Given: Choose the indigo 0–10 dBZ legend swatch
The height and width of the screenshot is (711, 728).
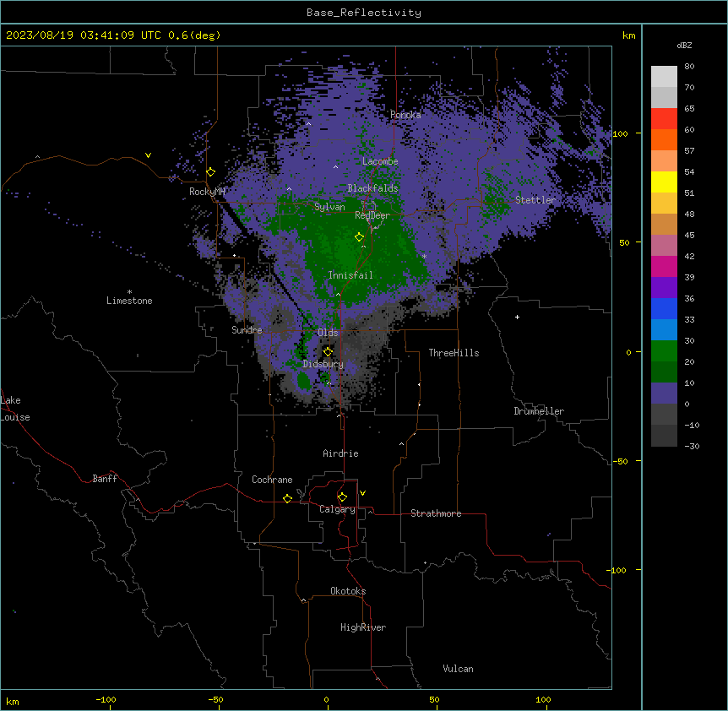Looking at the screenshot, I should [x=664, y=393].
